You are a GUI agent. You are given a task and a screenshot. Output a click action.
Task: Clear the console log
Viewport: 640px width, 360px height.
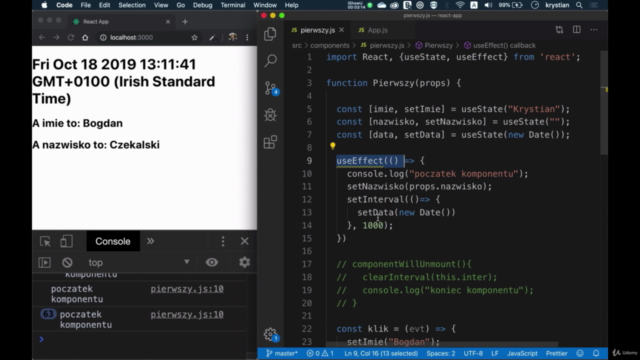(67, 262)
